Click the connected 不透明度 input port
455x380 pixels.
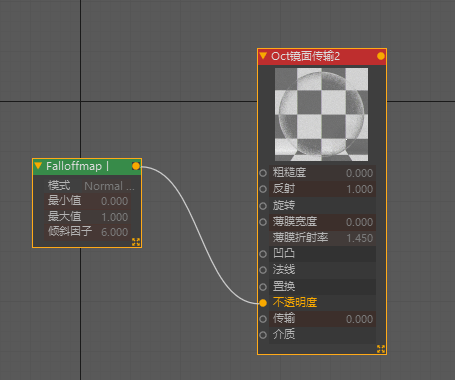263,303
